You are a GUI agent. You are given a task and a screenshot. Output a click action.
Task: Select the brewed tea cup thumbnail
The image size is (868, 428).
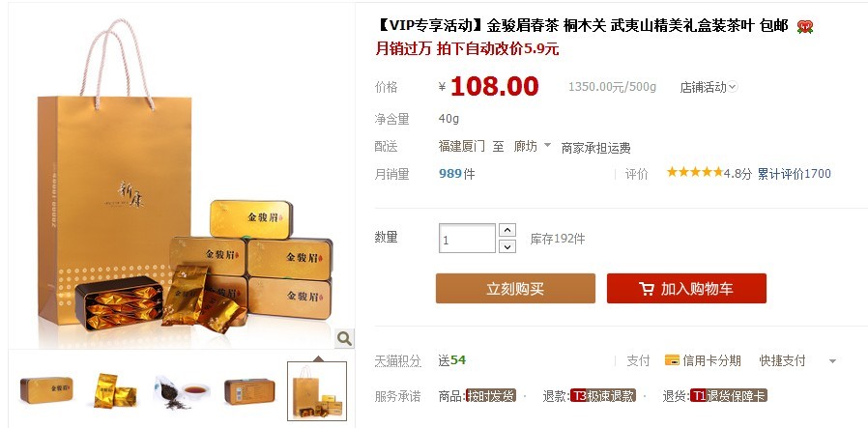182,392
